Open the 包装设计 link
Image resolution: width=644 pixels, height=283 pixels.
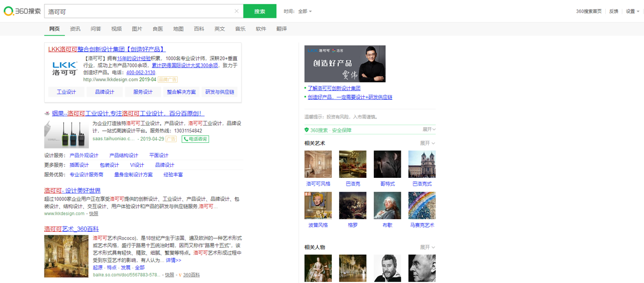109,165
